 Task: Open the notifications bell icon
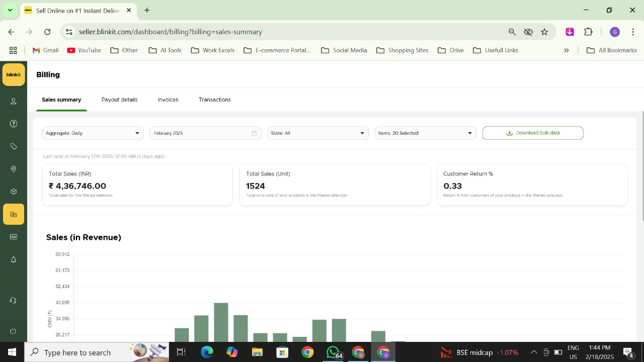click(x=14, y=260)
